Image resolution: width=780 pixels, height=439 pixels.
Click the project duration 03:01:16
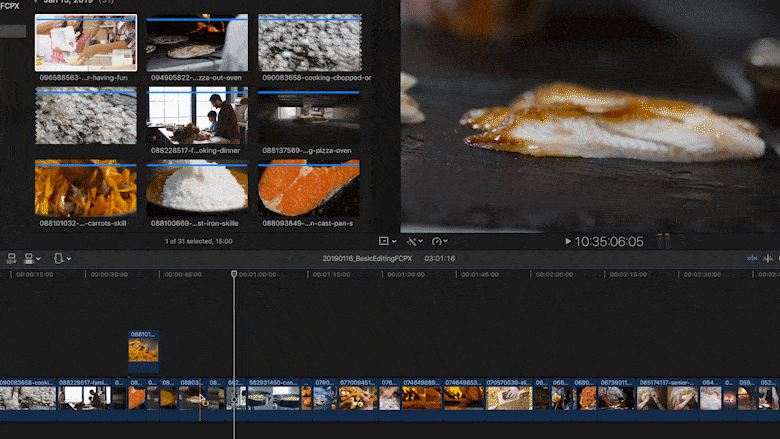[x=439, y=259]
